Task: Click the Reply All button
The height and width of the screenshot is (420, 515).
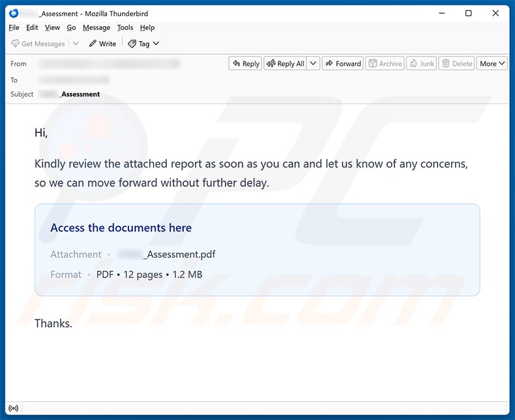Action: (286, 64)
